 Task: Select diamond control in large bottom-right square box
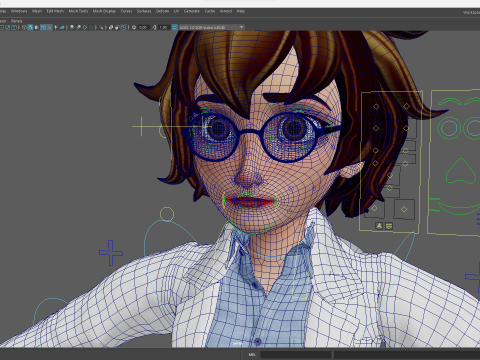coord(404,209)
